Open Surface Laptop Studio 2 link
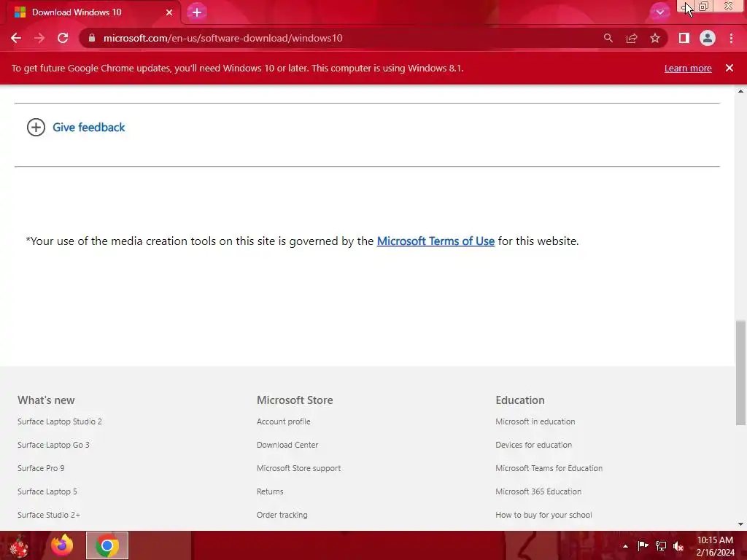The image size is (747, 560). (60, 421)
